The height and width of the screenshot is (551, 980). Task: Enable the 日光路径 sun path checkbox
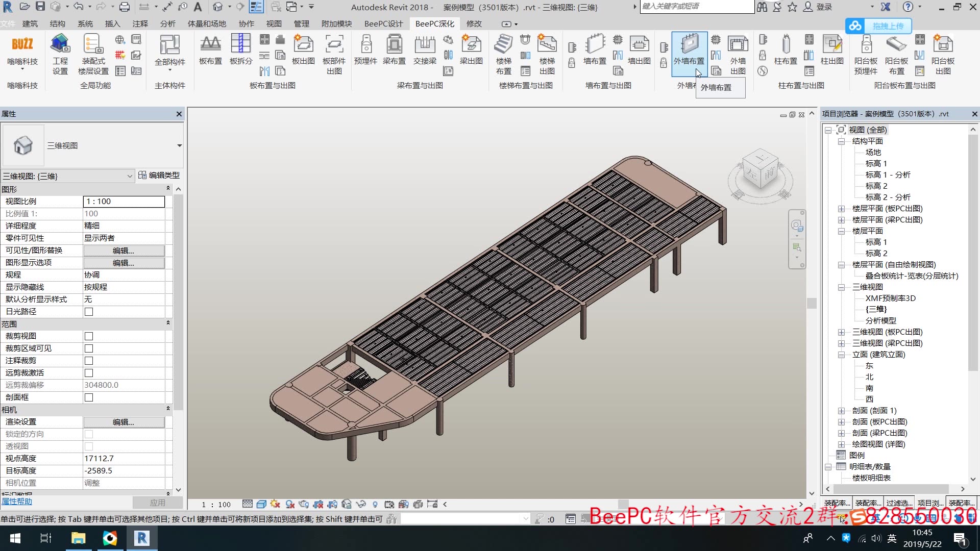[89, 312]
